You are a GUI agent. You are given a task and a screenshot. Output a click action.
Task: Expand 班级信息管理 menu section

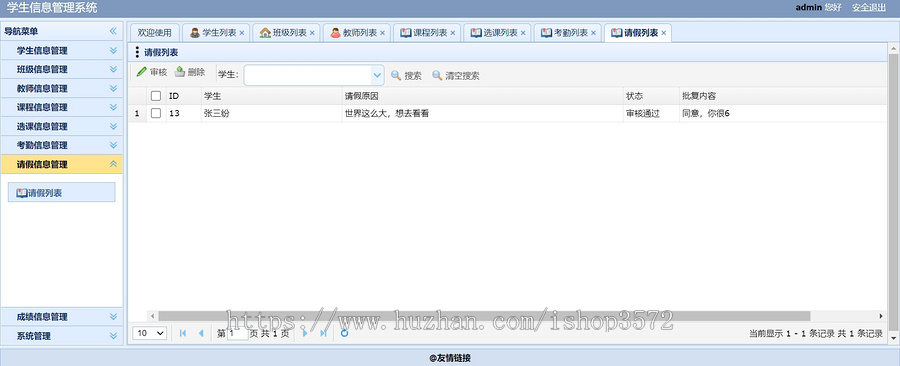[113, 69]
